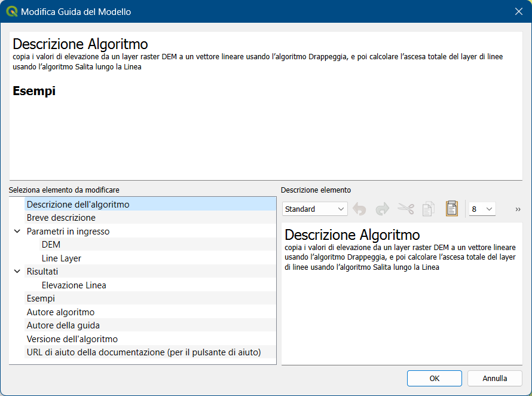Viewport: 532px width, 396px height.
Task: Select the Esempi item in the tree
Action: pyautogui.click(x=150, y=298)
